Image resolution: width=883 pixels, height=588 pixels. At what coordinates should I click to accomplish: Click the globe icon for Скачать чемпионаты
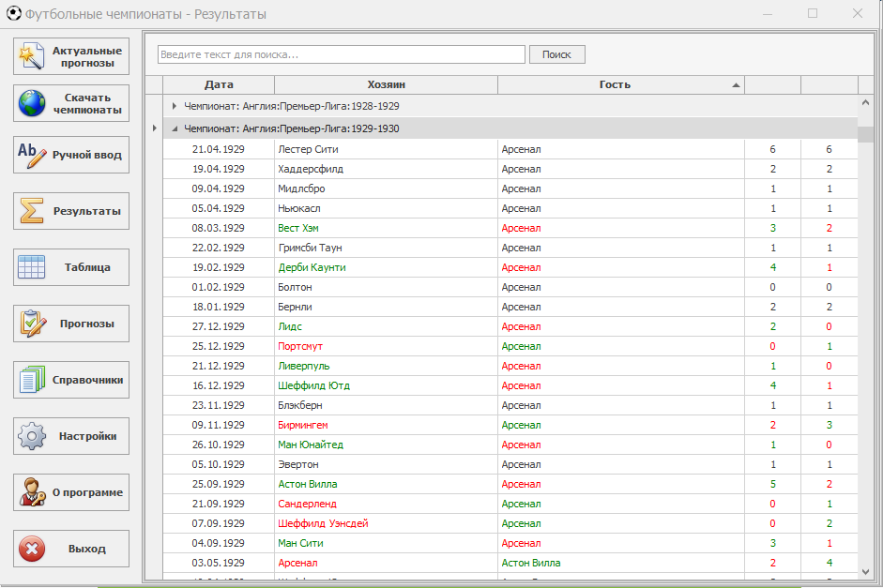tap(32, 103)
